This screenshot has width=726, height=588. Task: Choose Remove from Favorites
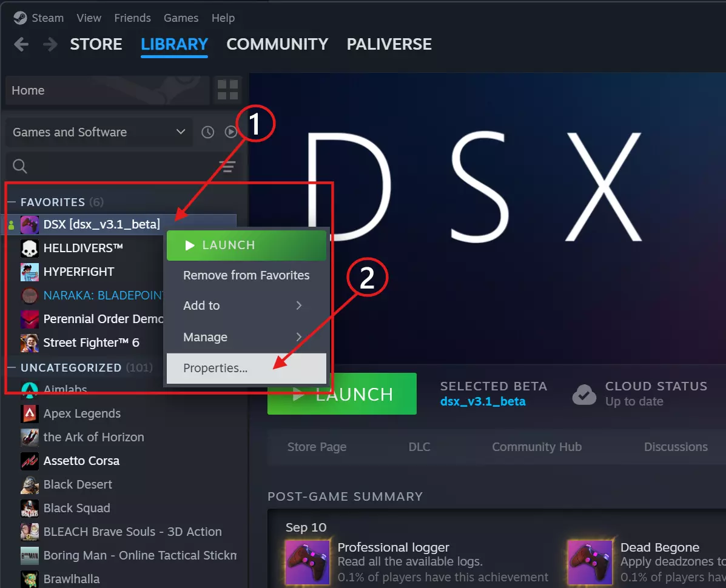[246, 275]
